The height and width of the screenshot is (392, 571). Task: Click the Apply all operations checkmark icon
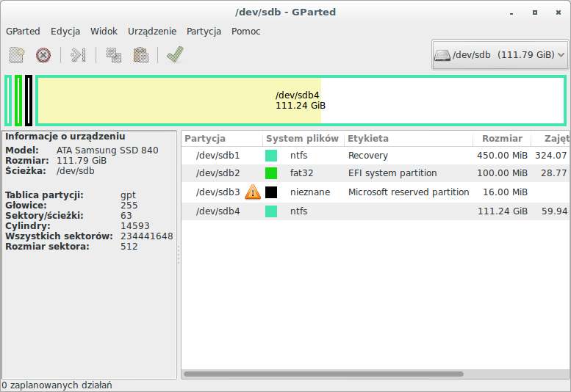coord(175,55)
